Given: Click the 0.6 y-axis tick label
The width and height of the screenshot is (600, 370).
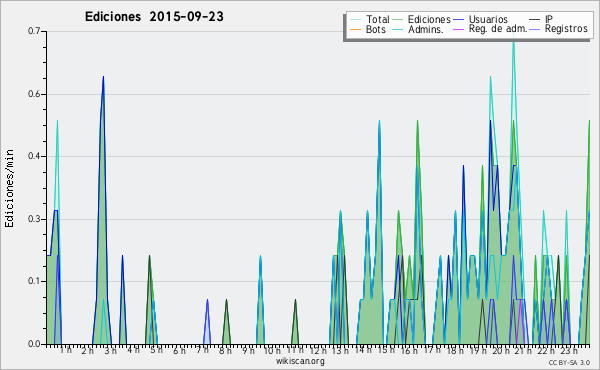Looking at the screenshot, I should tap(34, 94).
